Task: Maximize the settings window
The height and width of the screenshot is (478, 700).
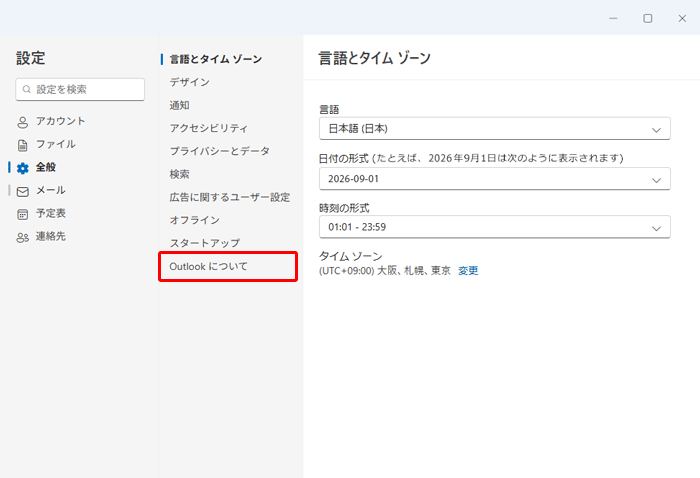Action: (x=647, y=18)
